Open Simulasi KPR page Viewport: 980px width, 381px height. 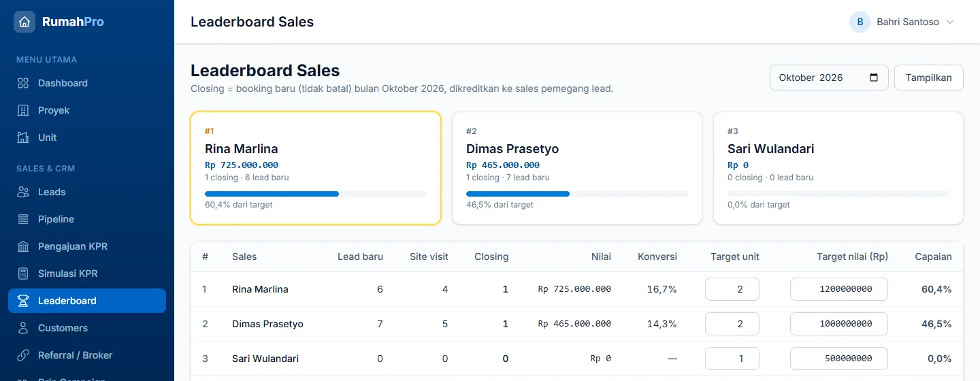tap(87, 274)
